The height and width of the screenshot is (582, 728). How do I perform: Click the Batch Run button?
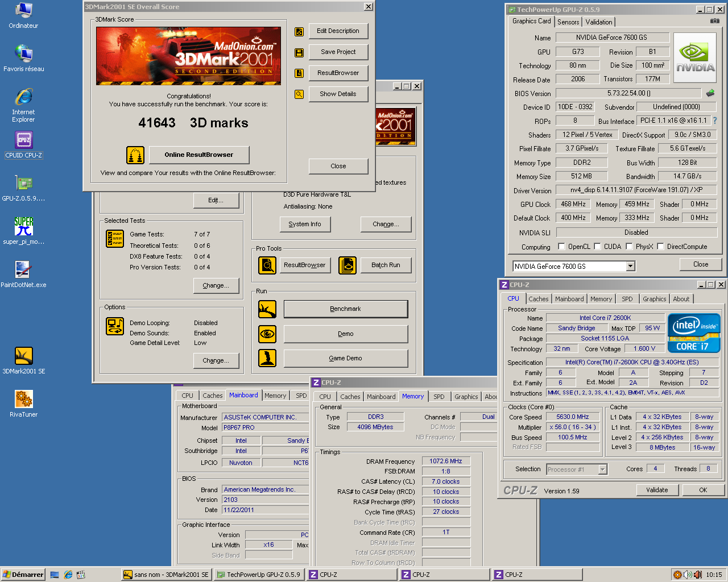click(386, 265)
